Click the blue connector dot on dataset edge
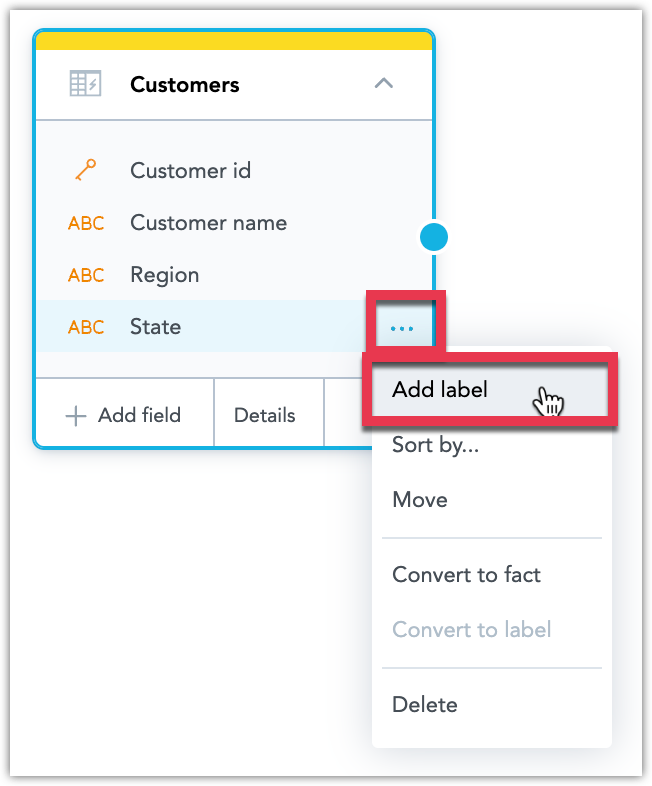The image size is (652, 786). pyautogui.click(x=434, y=237)
